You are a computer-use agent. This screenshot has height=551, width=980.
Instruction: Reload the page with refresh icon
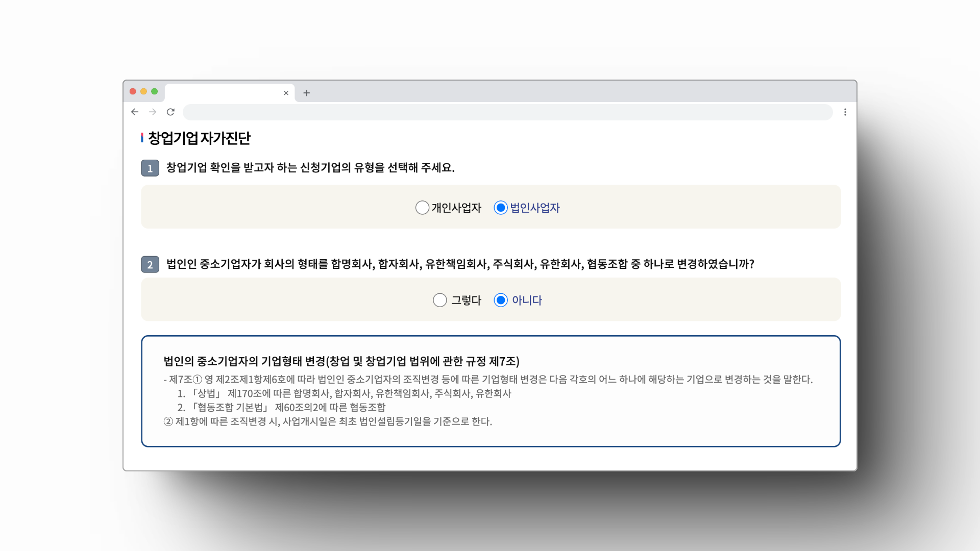click(x=170, y=112)
